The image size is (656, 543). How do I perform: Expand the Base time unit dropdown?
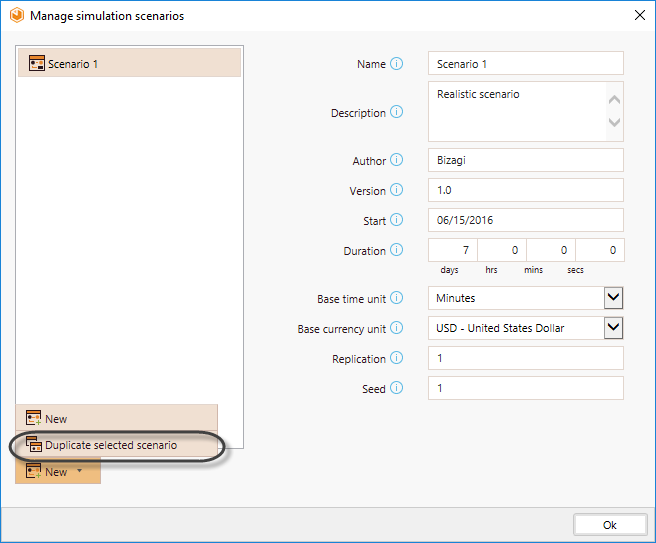pos(613,298)
